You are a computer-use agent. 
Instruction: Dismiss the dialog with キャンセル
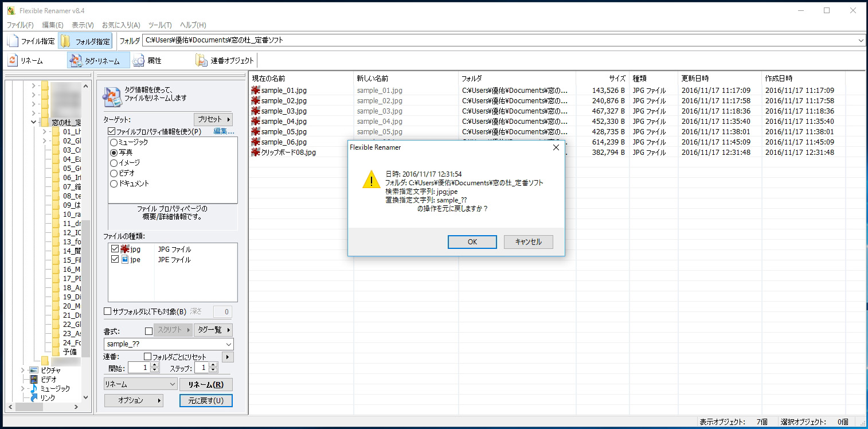pyautogui.click(x=529, y=242)
